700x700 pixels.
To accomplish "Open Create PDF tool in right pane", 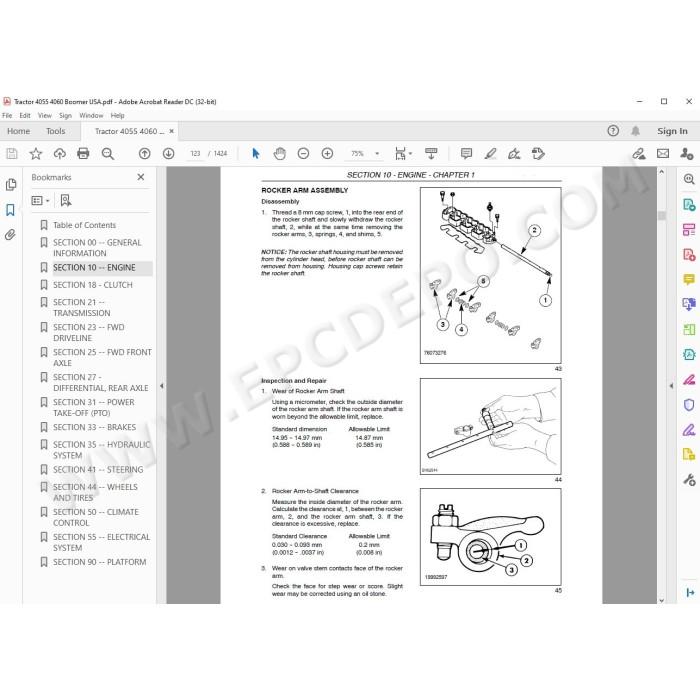I will [689, 255].
